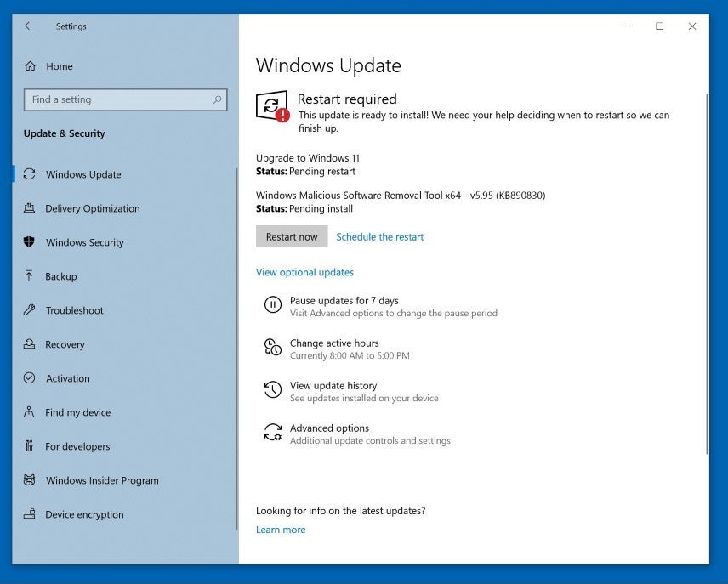Click the Upgrade to Windows 11 text

(307, 158)
